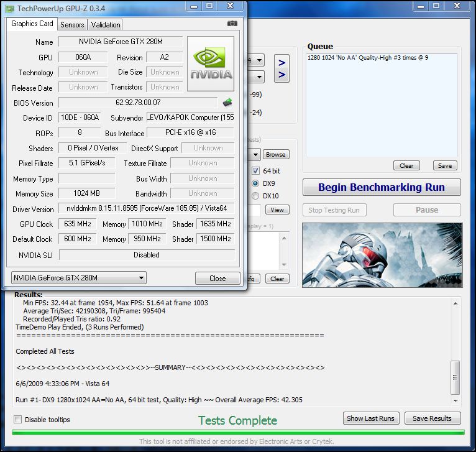Click the Pixel Fillrate 5.1 GPixel/s field
Image resolution: width=476 pixels, height=452 pixels.
coord(87,163)
